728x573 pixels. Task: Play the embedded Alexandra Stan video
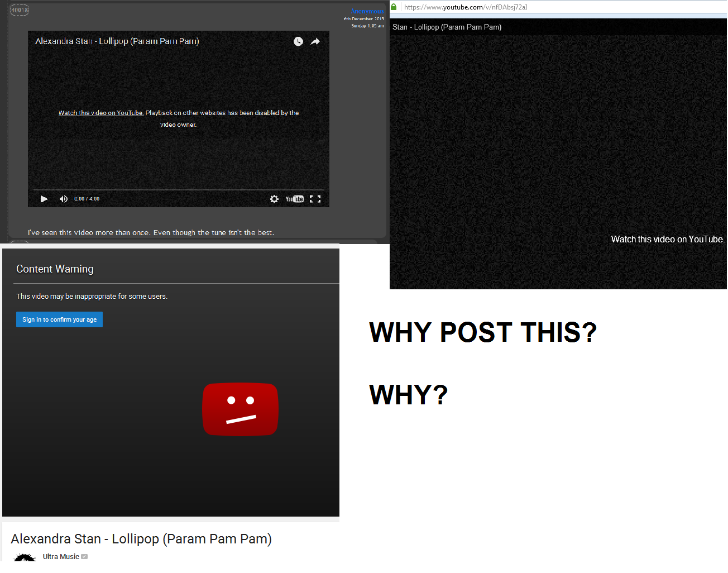[44, 199]
